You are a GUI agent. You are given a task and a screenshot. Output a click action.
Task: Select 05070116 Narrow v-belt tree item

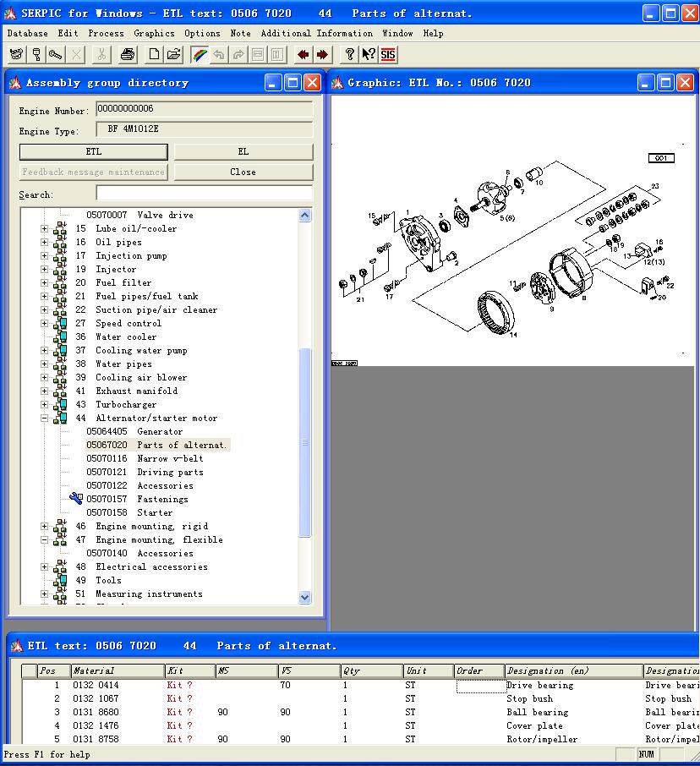[145, 458]
